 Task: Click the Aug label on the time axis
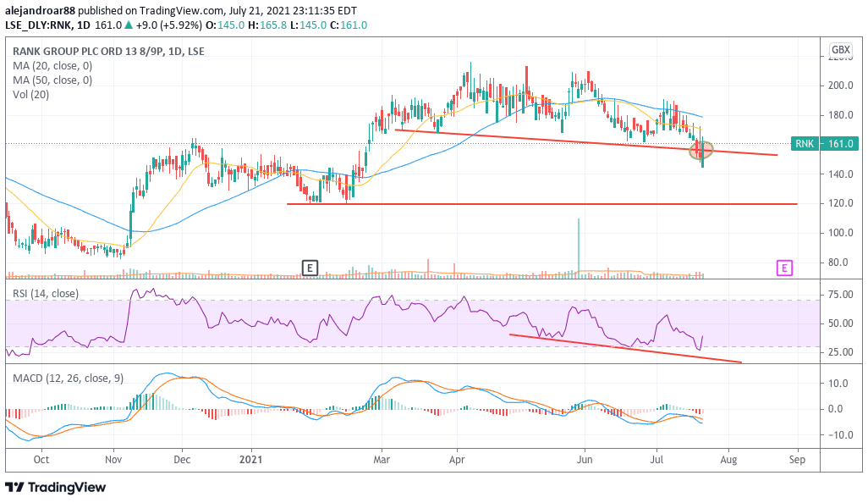728,460
